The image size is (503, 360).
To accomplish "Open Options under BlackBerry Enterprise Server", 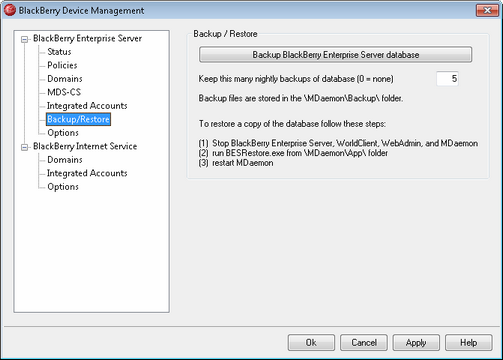I will point(63,133).
